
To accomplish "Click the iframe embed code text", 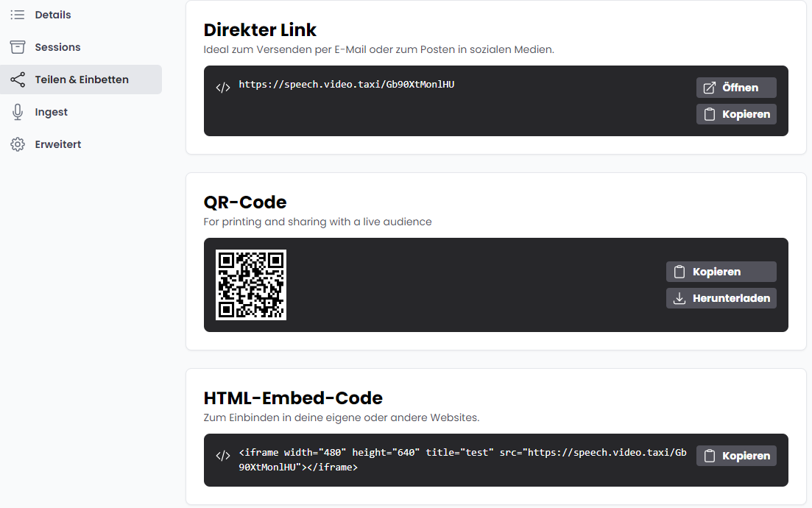I will pyautogui.click(x=462, y=460).
